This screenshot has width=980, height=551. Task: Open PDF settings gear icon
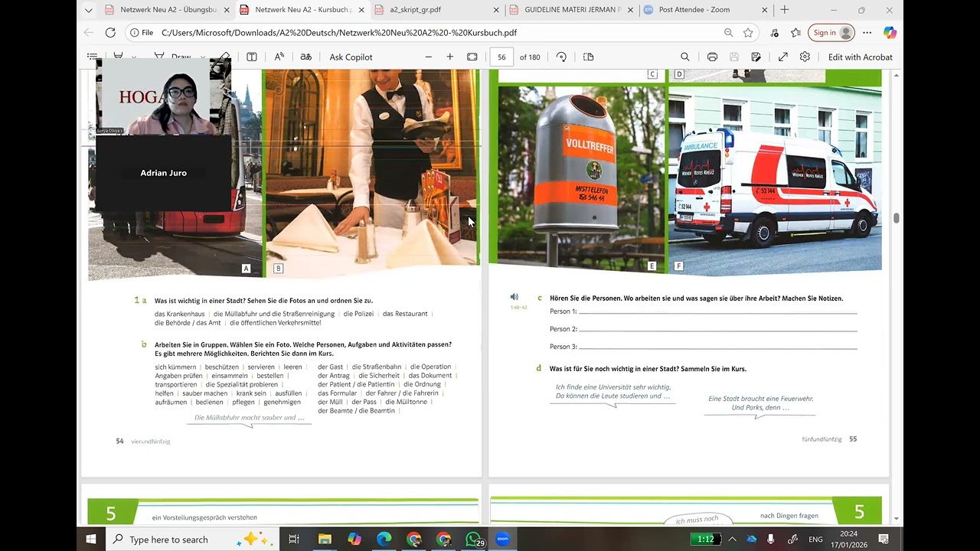(805, 57)
